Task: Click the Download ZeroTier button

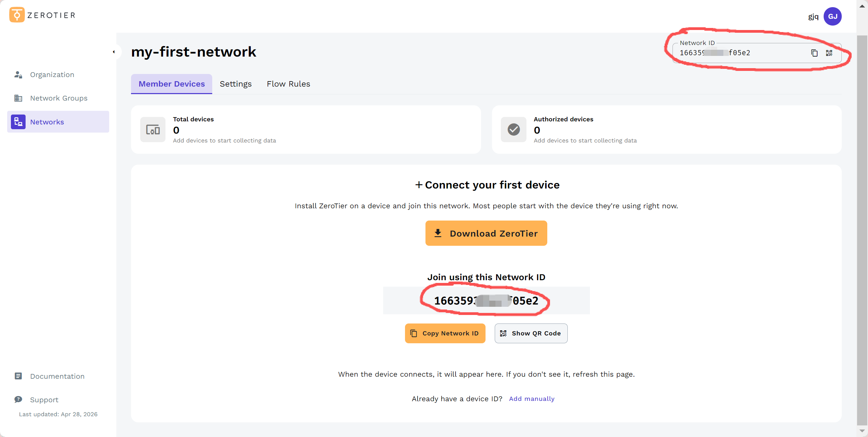Action: click(486, 233)
